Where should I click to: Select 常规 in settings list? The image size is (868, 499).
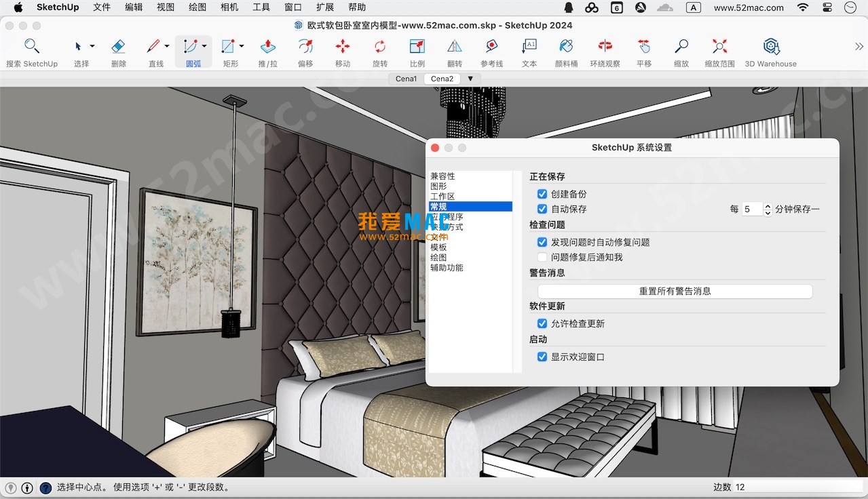(471, 207)
